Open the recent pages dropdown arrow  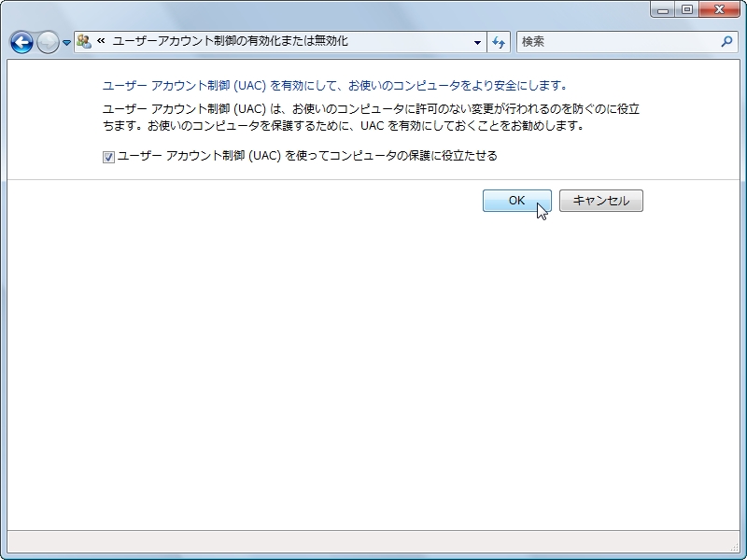point(66,43)
